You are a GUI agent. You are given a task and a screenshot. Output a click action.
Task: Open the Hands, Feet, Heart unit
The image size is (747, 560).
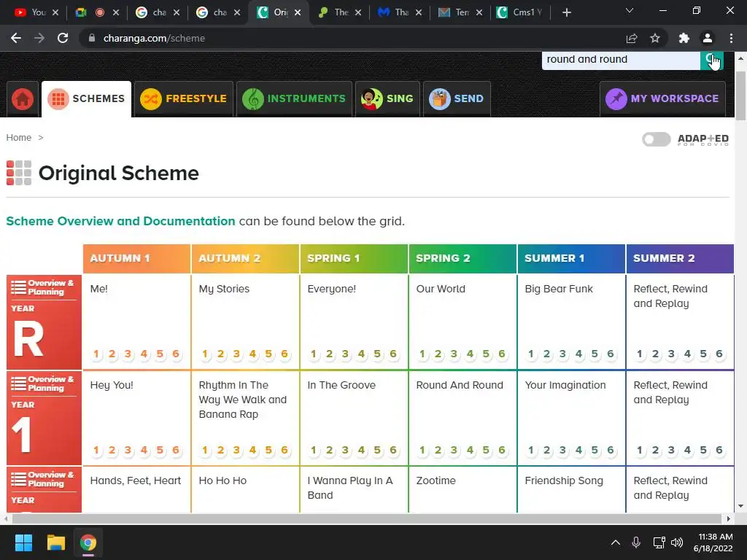(x=135, y=481)
